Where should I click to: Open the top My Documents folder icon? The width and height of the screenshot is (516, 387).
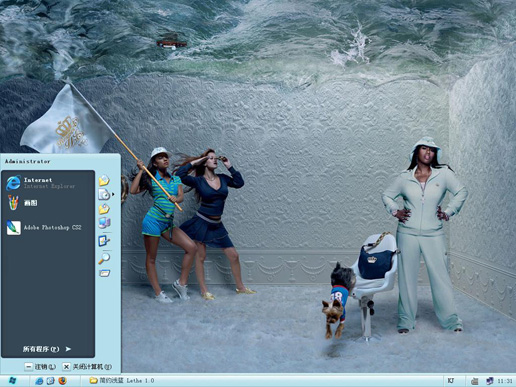(104, 181)
